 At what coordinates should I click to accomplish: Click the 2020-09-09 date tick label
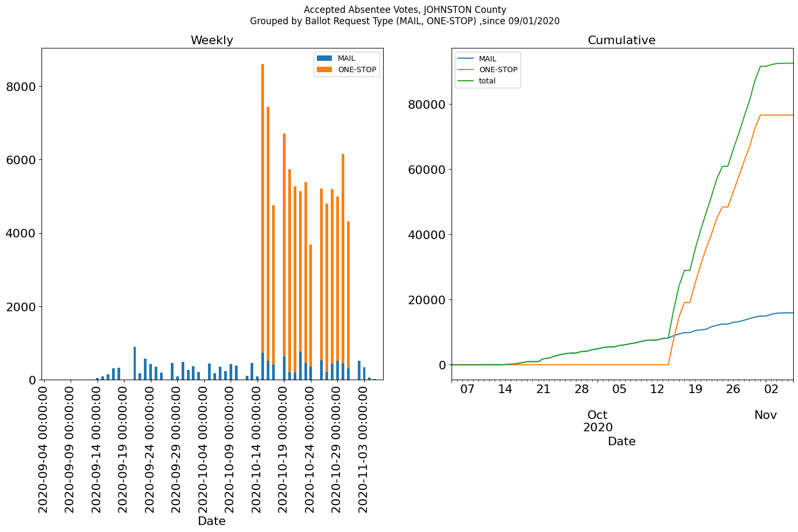tap(70, 449)
